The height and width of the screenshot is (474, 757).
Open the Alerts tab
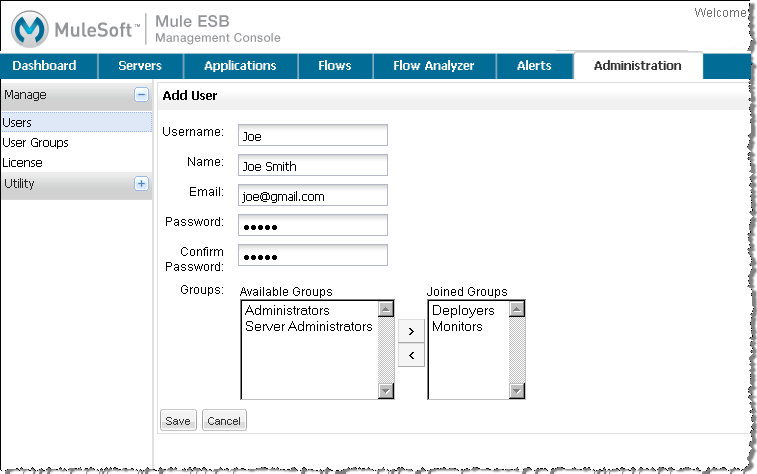point(534,66)
